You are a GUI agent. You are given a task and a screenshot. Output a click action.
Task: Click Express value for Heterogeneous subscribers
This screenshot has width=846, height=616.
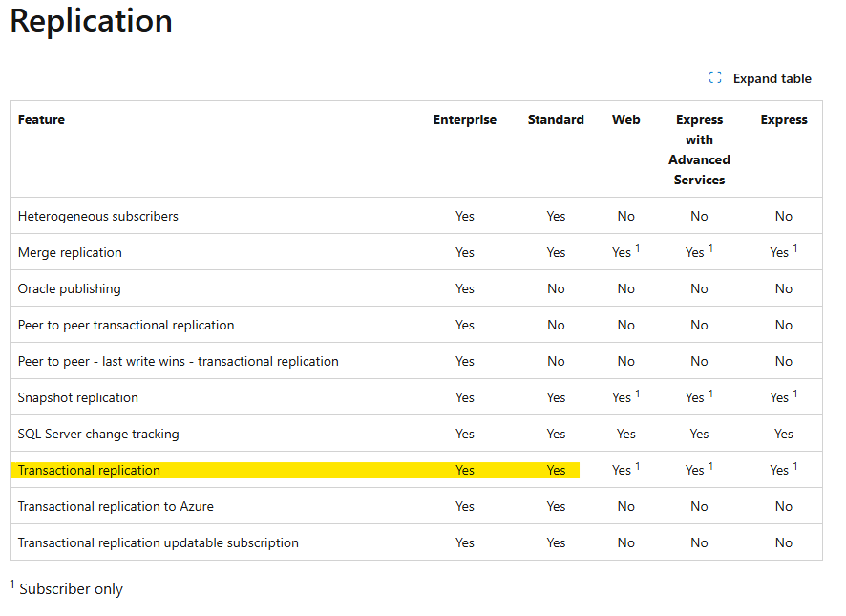784,216
